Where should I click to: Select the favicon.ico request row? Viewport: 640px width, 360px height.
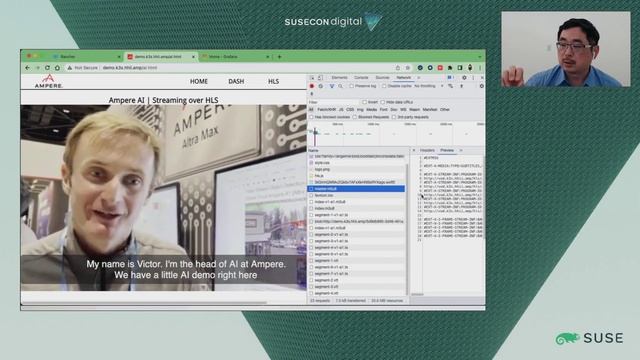click(x=356, y=196)
